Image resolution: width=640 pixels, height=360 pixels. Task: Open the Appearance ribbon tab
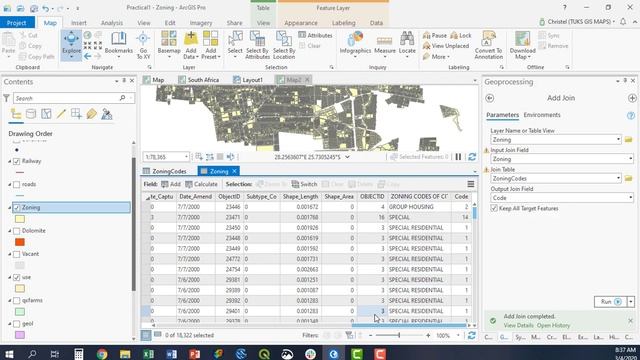point(301,23)
